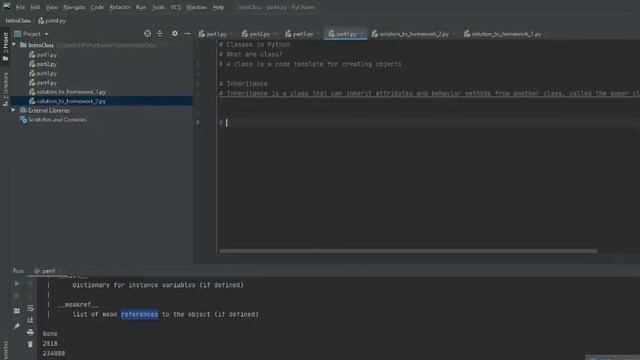
Task: Click the Restore Layout icon in Run panel
Action: [x=17, y=311]
